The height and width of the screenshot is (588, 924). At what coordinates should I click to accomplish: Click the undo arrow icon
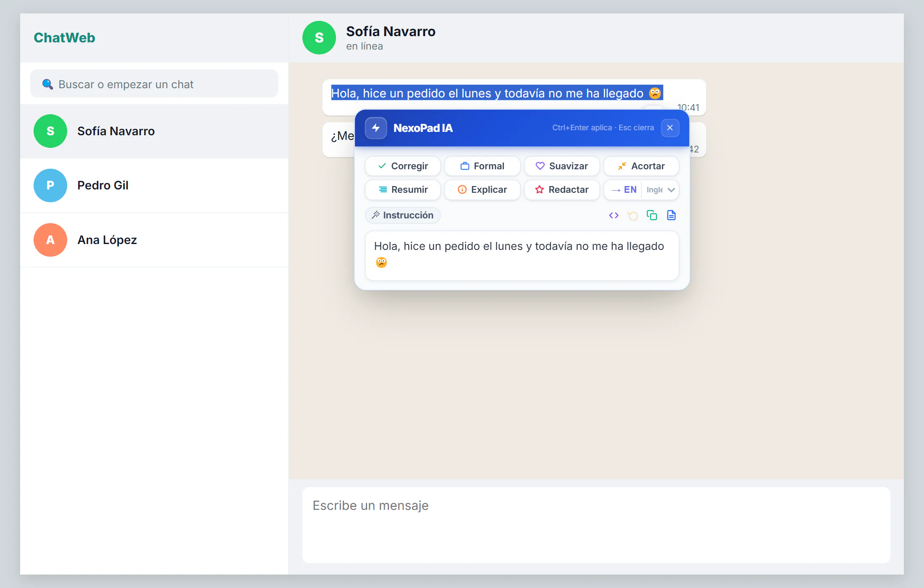[x=633, y=215]
